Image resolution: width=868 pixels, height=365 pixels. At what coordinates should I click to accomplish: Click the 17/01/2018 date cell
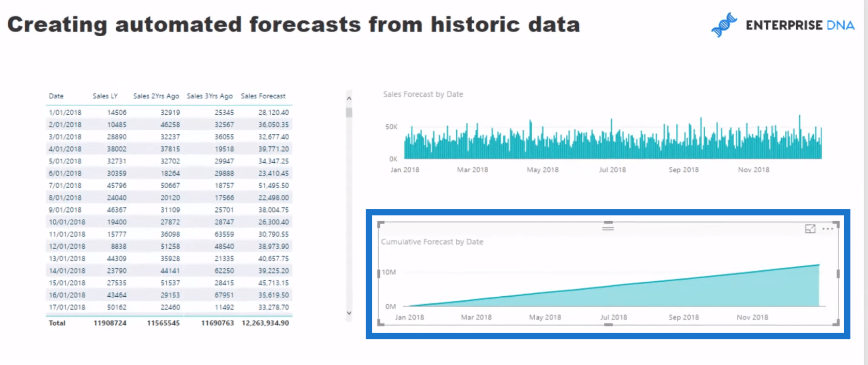pyautogui.click(x=67, y=307)
